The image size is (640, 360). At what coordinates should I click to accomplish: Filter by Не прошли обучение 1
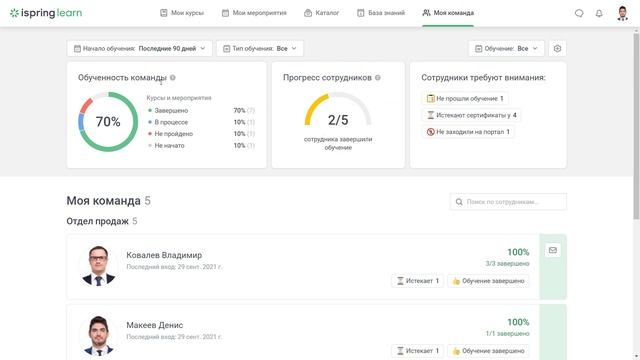click(x=465, y=98)
